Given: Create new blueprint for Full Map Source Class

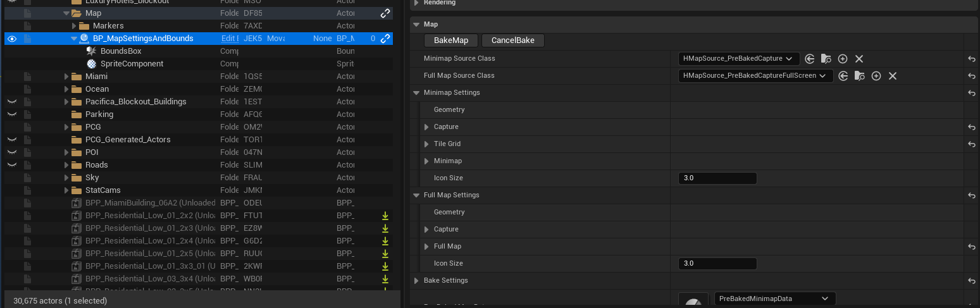Looking at the screenshot, I should (876, 76).
